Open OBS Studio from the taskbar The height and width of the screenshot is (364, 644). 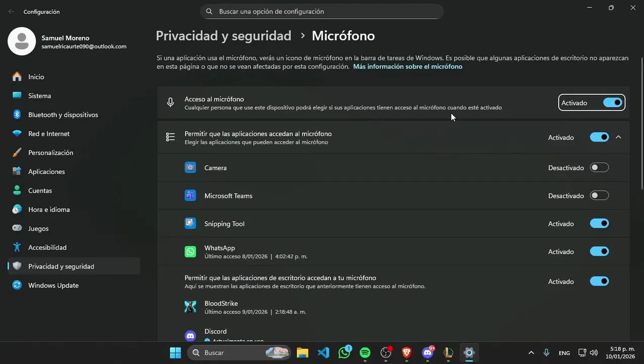[x=386, y=352]
